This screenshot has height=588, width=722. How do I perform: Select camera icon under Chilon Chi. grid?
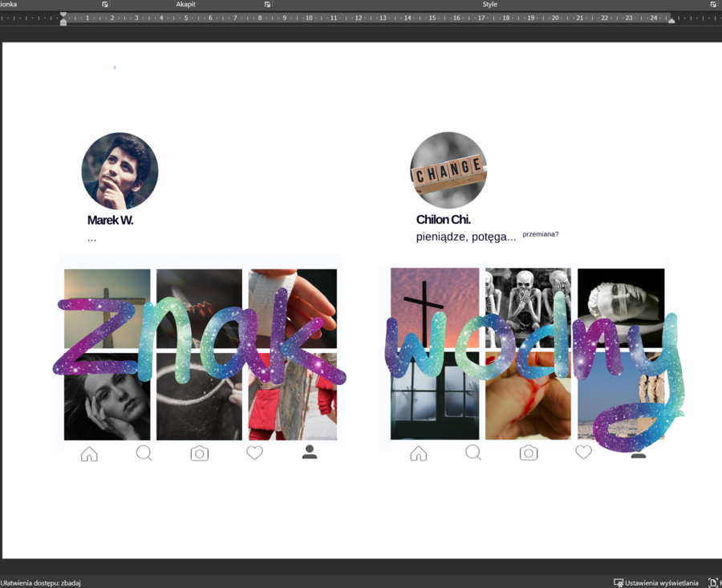[529, 453]
